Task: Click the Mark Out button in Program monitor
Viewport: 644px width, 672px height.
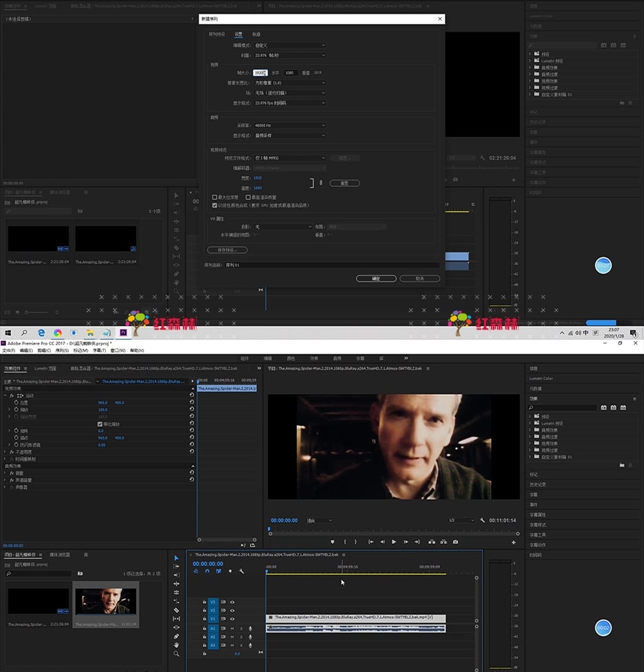Action: click(x=355, y=542)
